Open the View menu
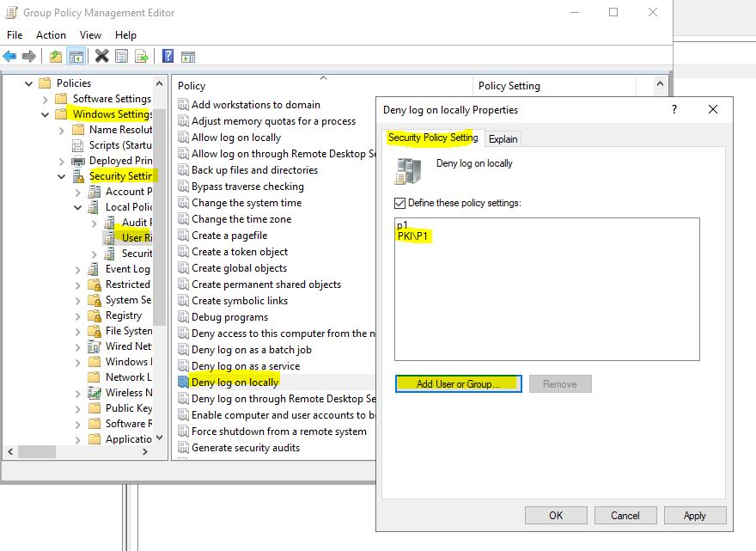The height and width of the screenshot is (551, 756). point(90,35)
